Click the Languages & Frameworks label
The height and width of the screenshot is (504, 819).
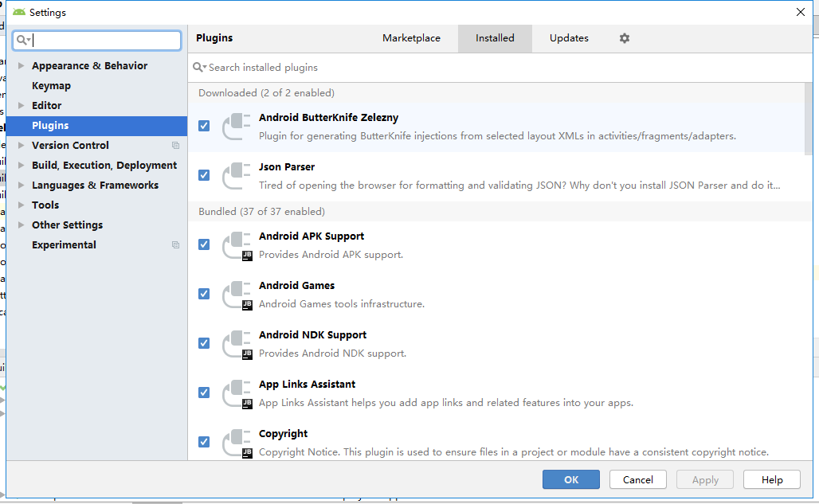coord(95,186)
